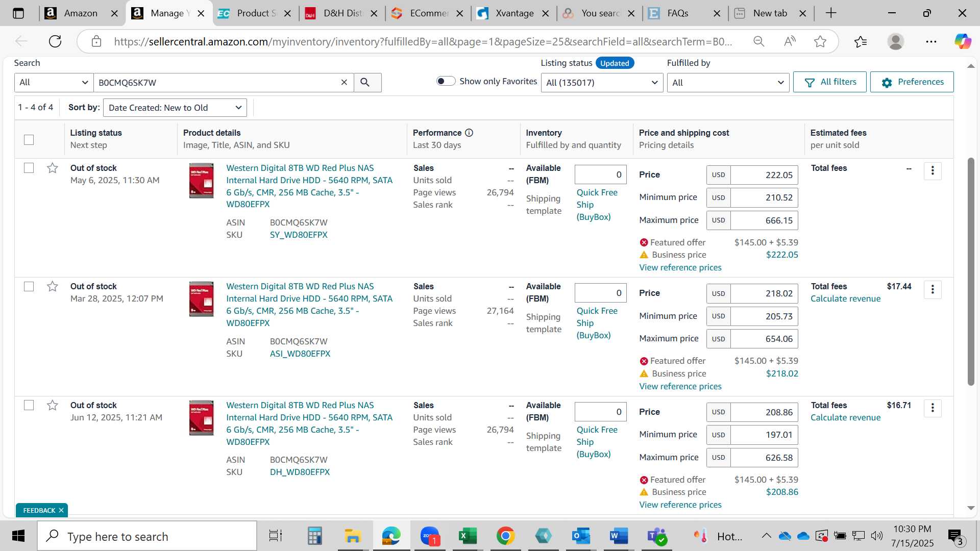This screenshot has height=551, width=980.
Task: Open the Fulfilled by dropdown
Action: [x=728, y=83]
